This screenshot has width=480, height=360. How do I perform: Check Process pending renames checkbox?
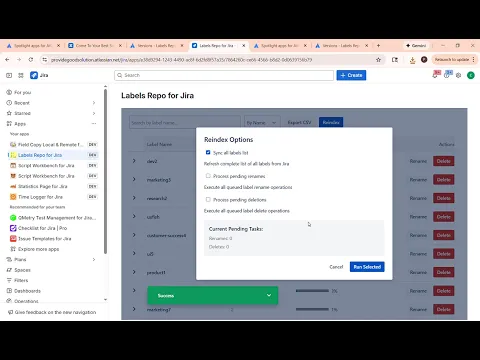pyautogui.click(x=208, y=176)
